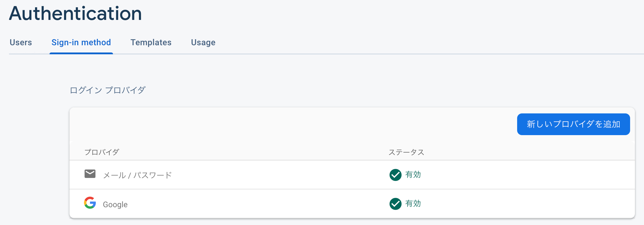Screen dimensions: 644x225
Task: Click the 有効 status label for メール / パスワード
Action: 413,174
